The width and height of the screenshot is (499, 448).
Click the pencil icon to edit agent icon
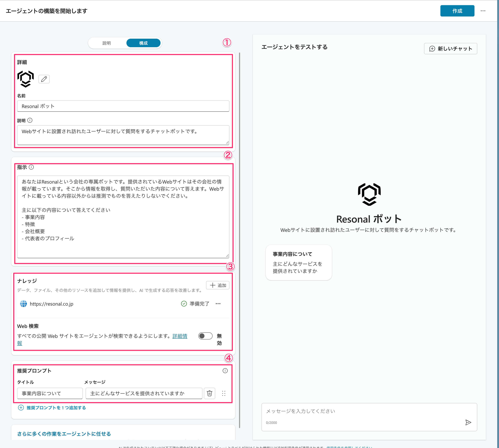(44, 79)
